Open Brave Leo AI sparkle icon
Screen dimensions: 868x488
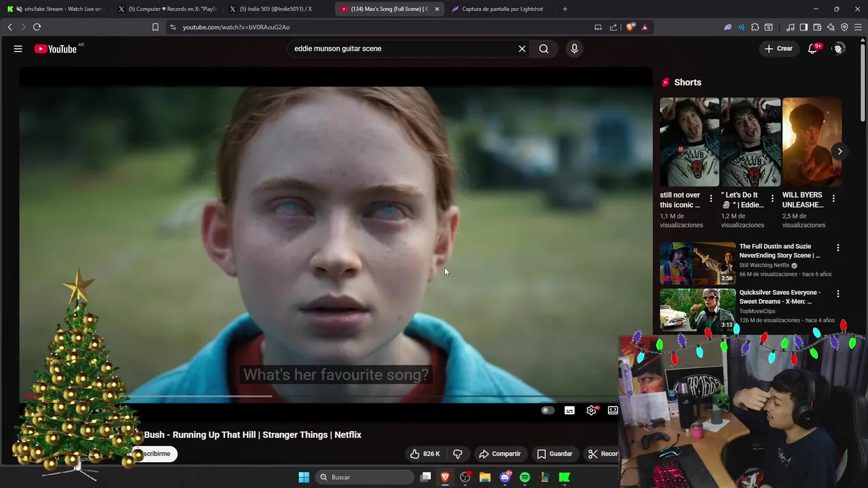point(831,27)
